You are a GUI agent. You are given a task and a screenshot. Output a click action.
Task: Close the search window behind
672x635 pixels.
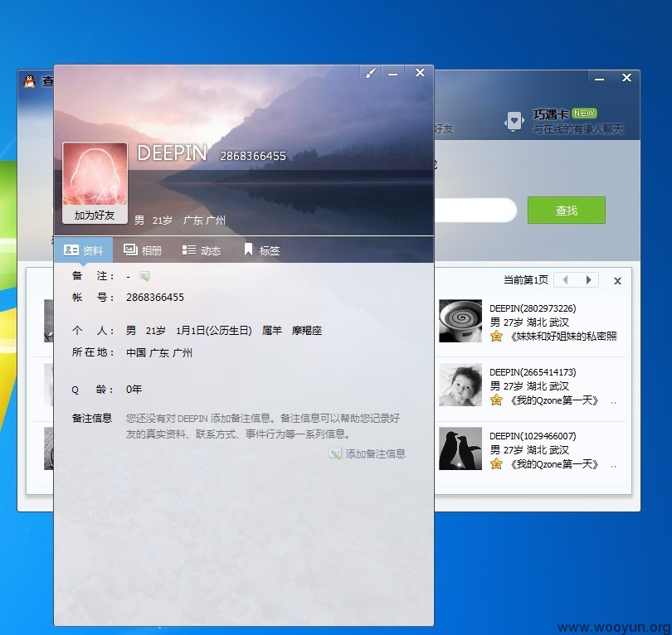[x=626, y=78]
